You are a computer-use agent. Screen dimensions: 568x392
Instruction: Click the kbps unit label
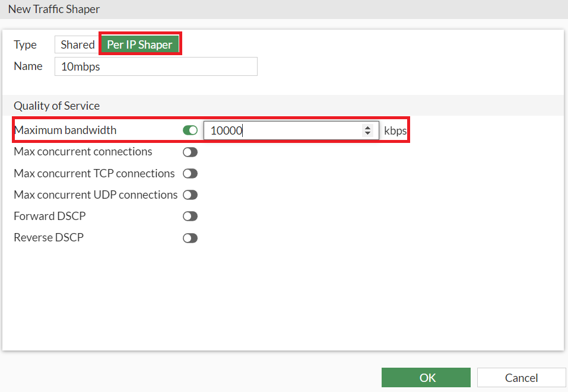coord(395,130)
